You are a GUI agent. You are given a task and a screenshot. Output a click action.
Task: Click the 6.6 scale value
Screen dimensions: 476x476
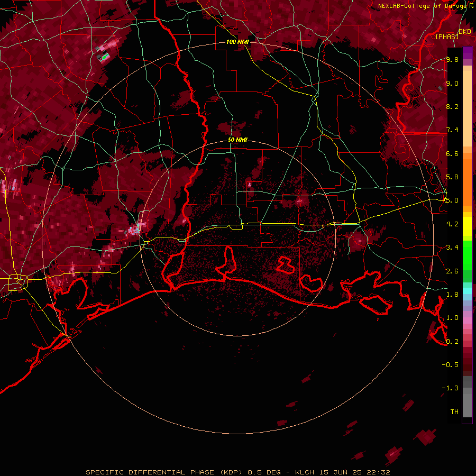pos(452,153)
